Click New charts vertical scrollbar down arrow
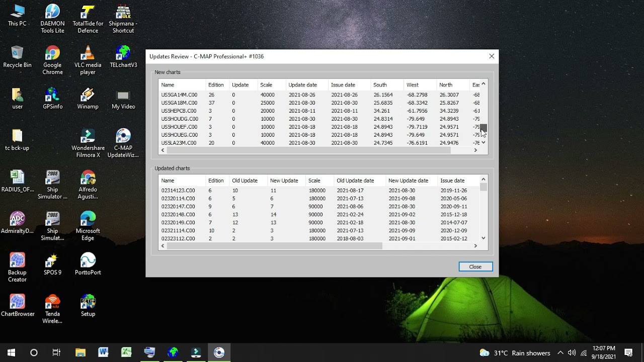The image size is (644, 362). [484, 142]
